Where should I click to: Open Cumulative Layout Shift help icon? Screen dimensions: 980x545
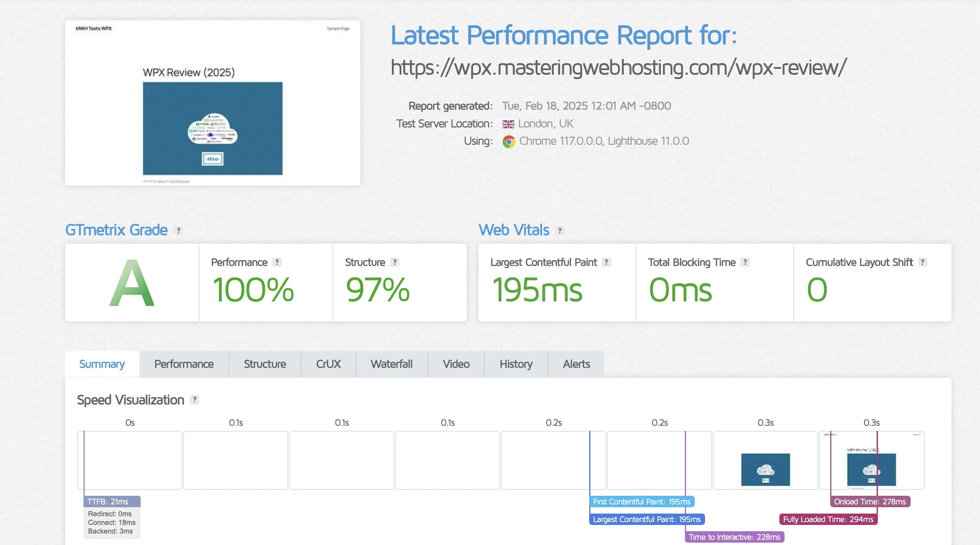(922, 262)
